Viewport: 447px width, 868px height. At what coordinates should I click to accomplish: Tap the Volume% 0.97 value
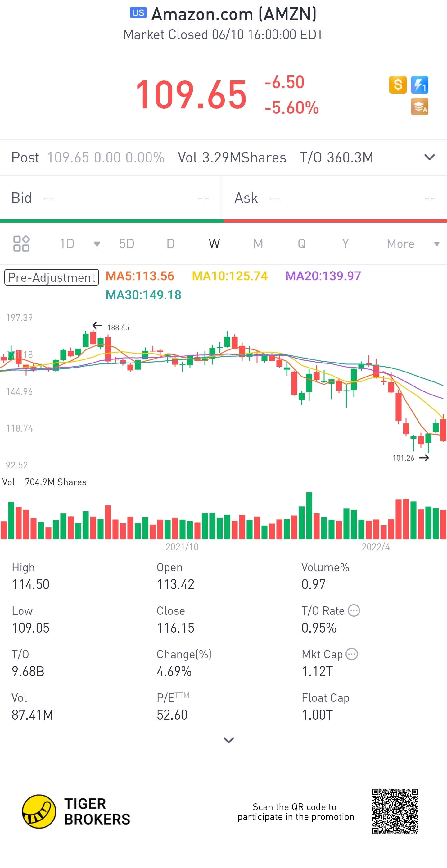point(314,584)
